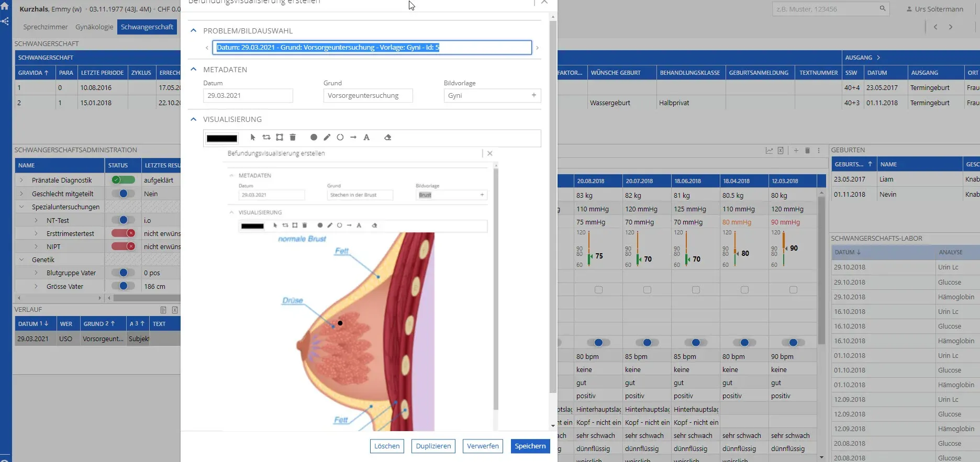Screen dimensions: 980x462
Task: Click the Verwerfen button
Action: (483, 446)
